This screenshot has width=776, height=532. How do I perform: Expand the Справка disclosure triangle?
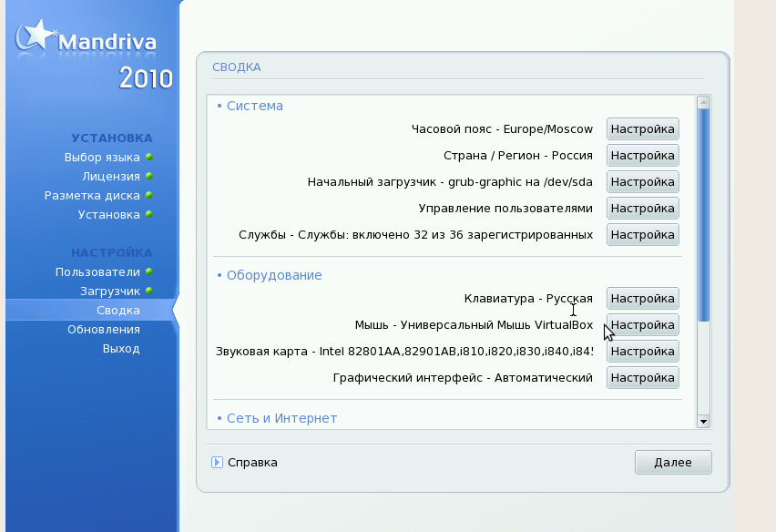(217, 462)
